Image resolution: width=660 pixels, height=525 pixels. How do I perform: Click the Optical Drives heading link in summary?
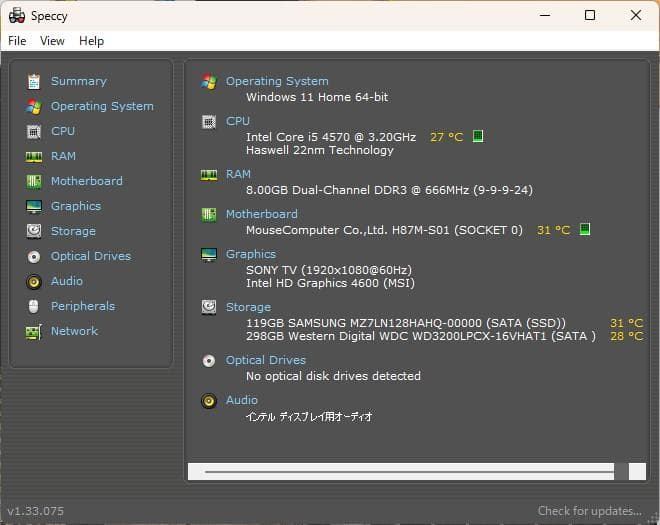266,360
